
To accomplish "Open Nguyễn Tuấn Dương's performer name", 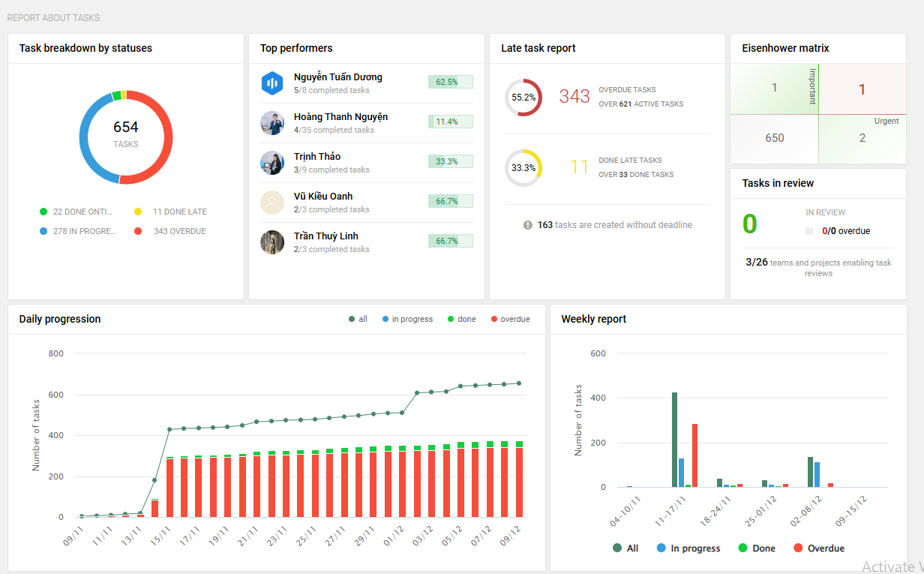I will tap(338, 77).
